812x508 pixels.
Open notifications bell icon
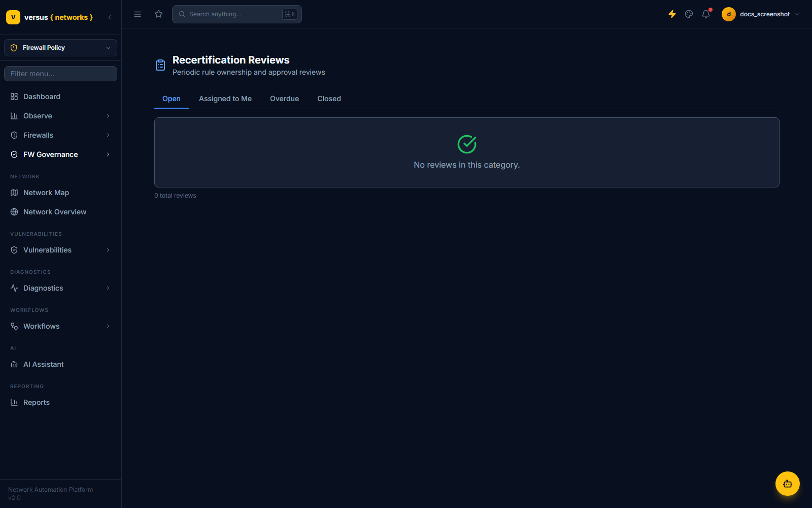(706, 14)
